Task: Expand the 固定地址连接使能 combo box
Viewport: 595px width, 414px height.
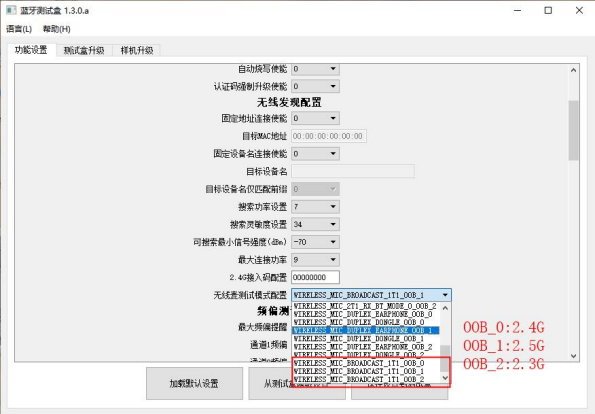Action: [315, 118]
